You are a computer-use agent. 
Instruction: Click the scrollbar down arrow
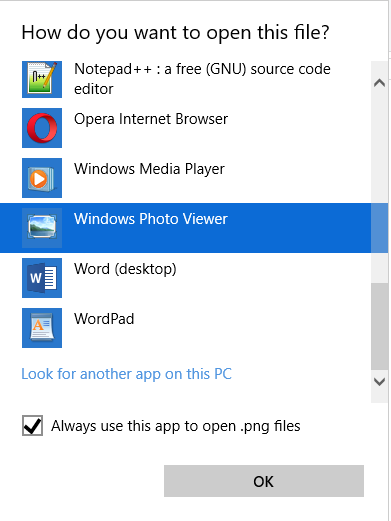click(x=379, y=381)
